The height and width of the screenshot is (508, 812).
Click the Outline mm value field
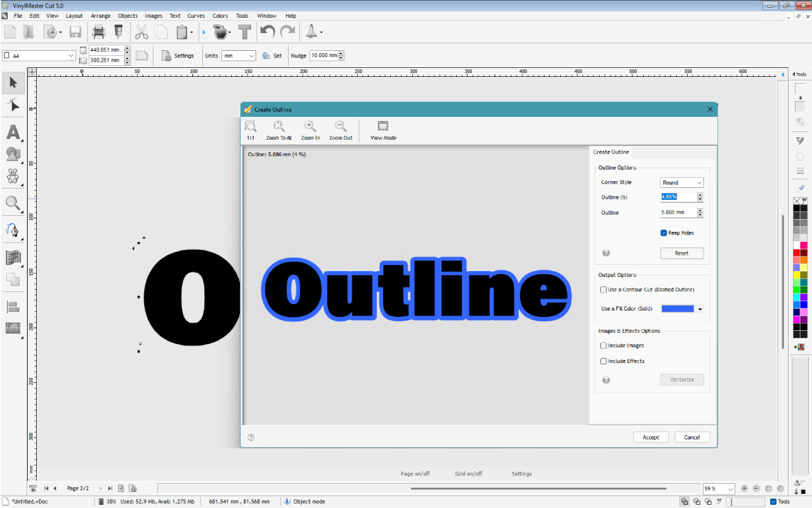click(678, 213)
